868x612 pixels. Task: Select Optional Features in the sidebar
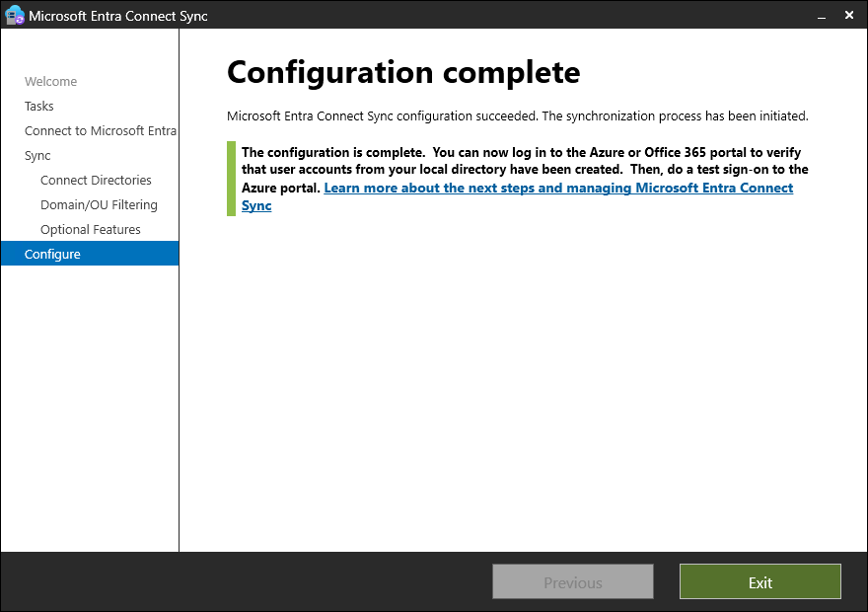tap(91, 230)
